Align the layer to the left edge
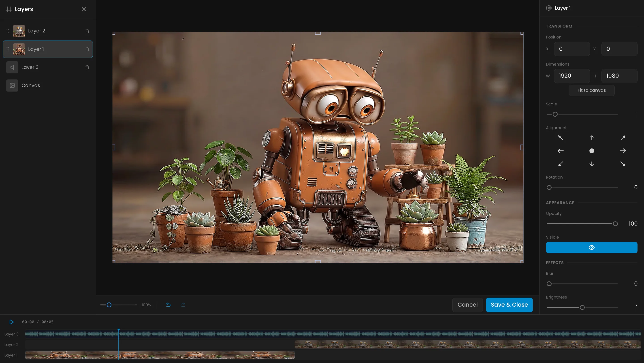The height and width of the screenshot is (363, 644). [560, 150]
